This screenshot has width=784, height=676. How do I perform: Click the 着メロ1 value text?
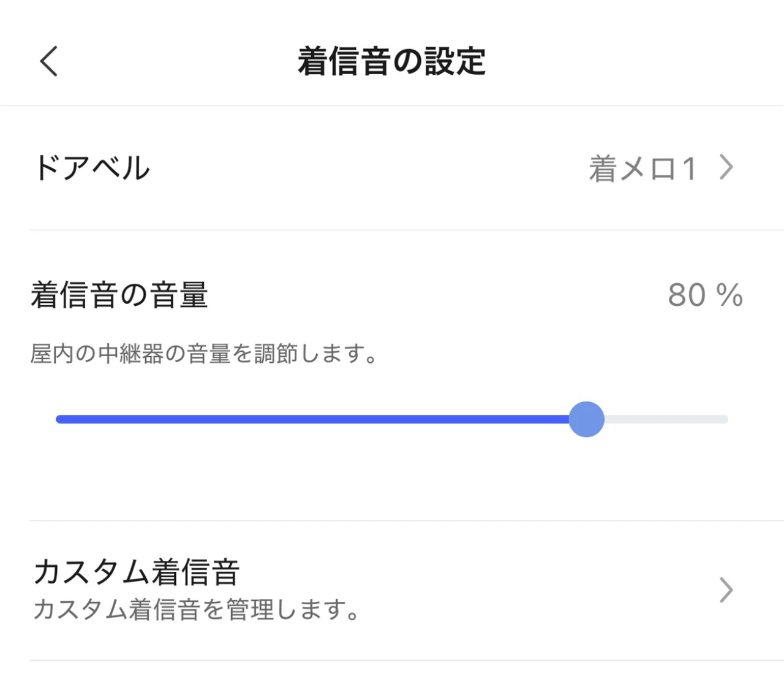click(643, 169)
